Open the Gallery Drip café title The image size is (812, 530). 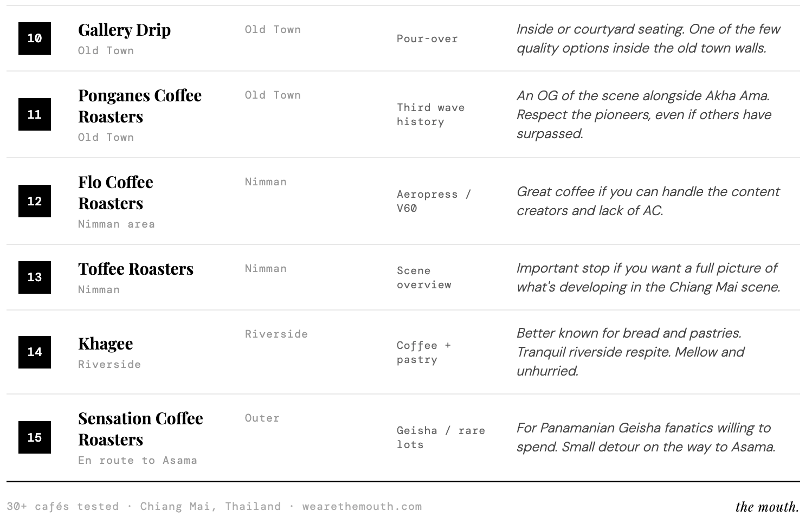click(x=124, y=30)
